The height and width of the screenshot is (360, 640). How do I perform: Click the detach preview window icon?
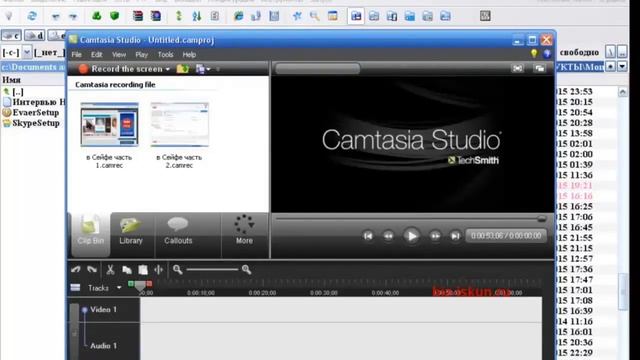pos(540,68)
